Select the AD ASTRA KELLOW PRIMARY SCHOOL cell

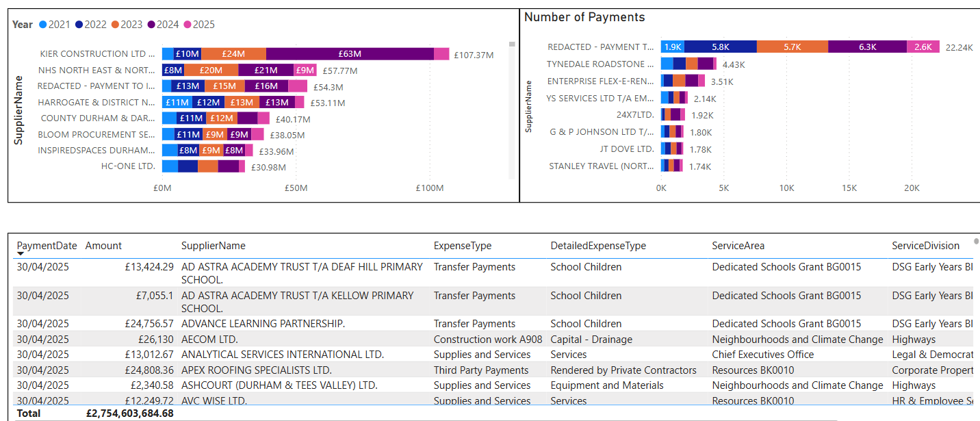[x=298, y=301]
